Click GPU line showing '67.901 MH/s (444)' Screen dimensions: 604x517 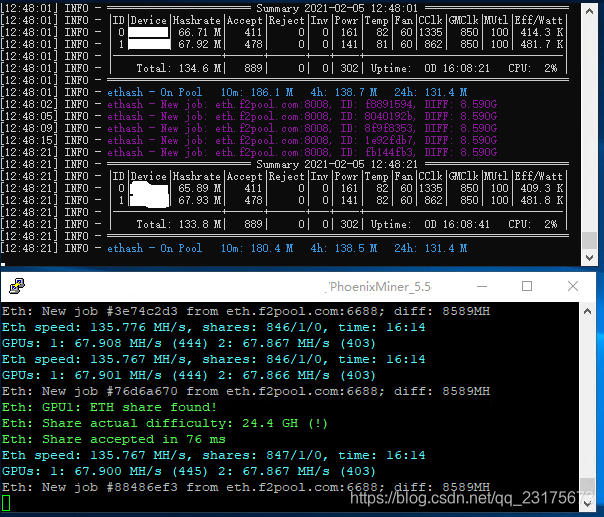(189, 375)
